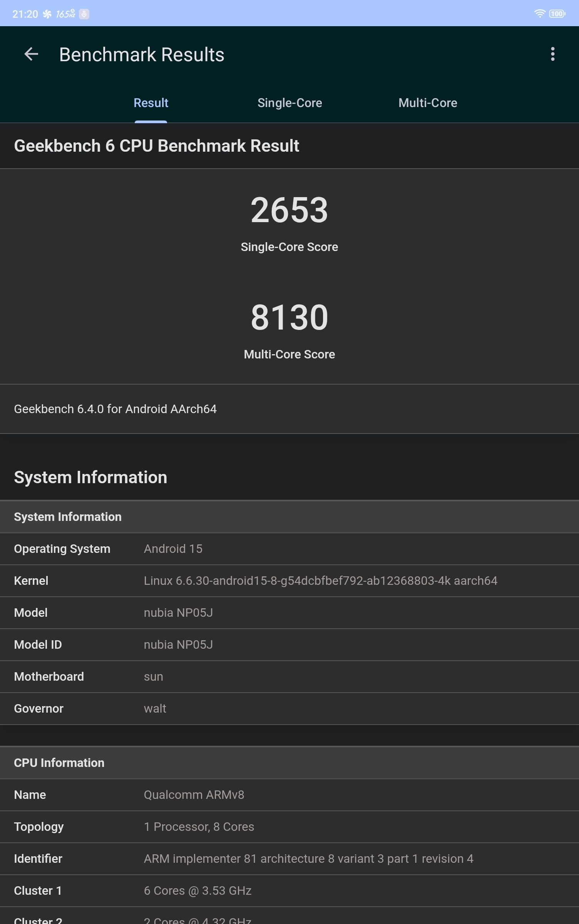Tap the System Information table header
Screen dimensions: 579x924
(x=289, y=517)
